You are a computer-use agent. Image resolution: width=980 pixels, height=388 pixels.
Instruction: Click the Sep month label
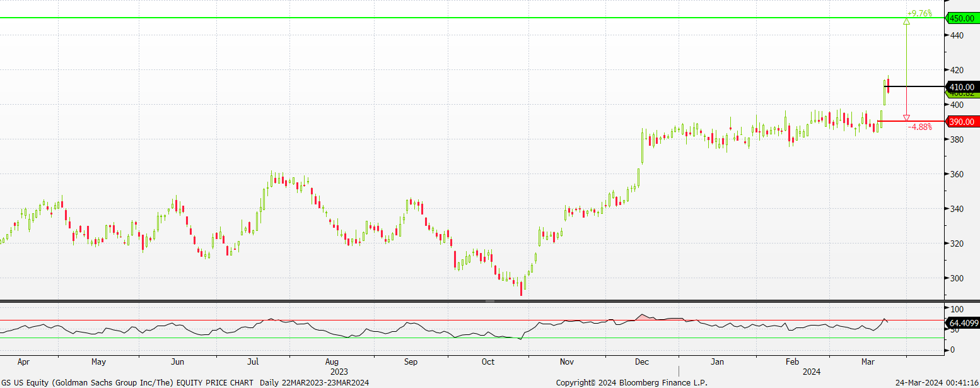coord(411,363)
